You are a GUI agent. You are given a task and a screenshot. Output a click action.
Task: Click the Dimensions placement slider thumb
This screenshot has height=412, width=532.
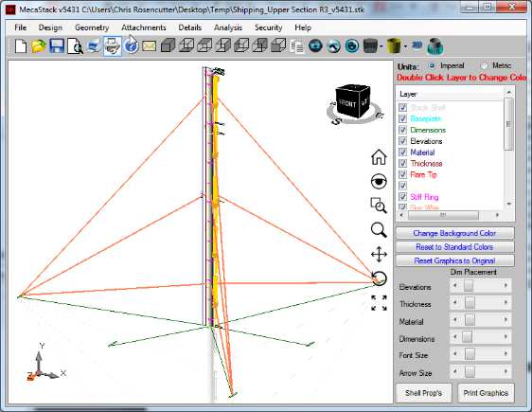(467, 337)
